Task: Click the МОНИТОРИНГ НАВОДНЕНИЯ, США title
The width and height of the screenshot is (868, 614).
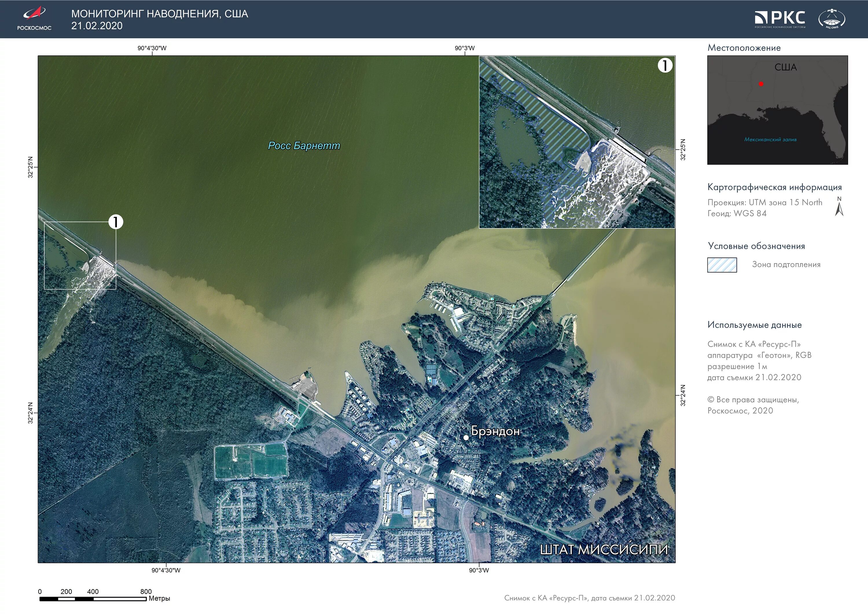Action: (x=160, y=14)
